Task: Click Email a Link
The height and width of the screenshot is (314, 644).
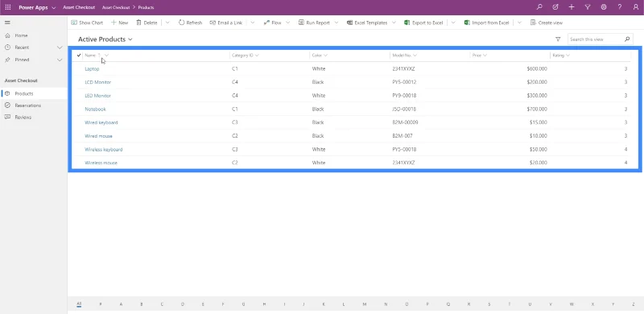Action: tap(226, 23)
